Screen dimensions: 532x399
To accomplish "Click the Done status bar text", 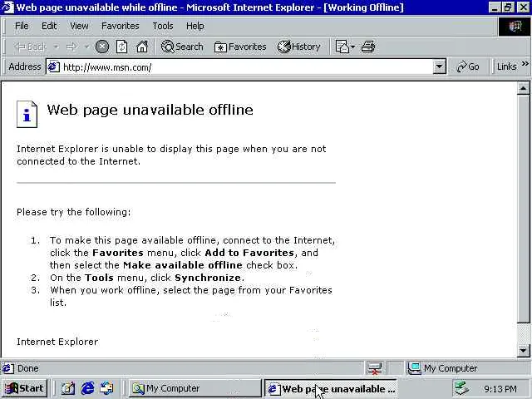I will (x=27, y=368).
